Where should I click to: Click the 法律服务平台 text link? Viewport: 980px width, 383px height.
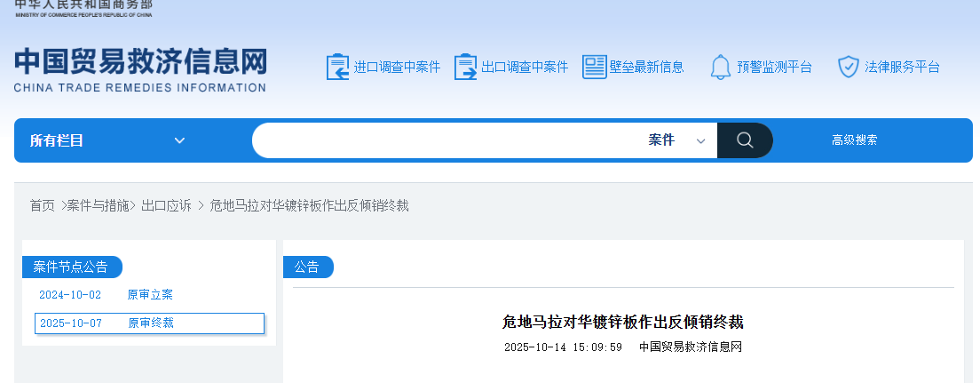(901, 67)
